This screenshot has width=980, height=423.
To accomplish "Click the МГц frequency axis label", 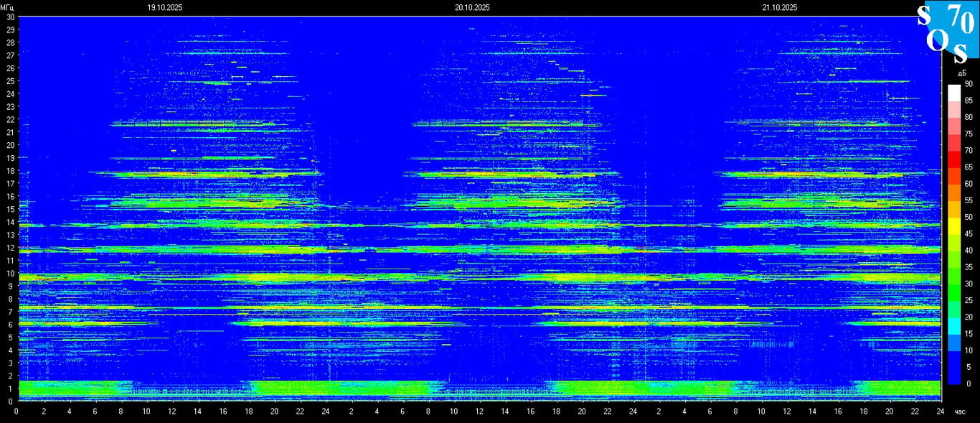I will pyautogui.click(x=7, y=7).
